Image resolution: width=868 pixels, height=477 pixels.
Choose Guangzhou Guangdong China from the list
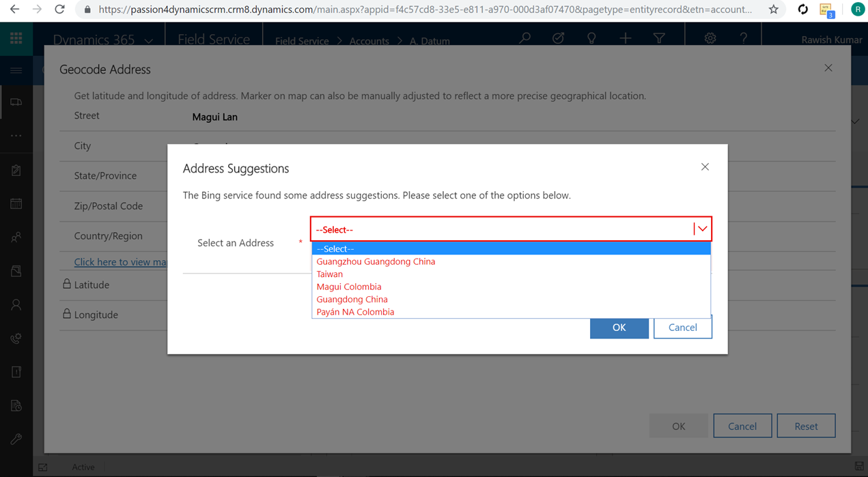click(376, 261)
